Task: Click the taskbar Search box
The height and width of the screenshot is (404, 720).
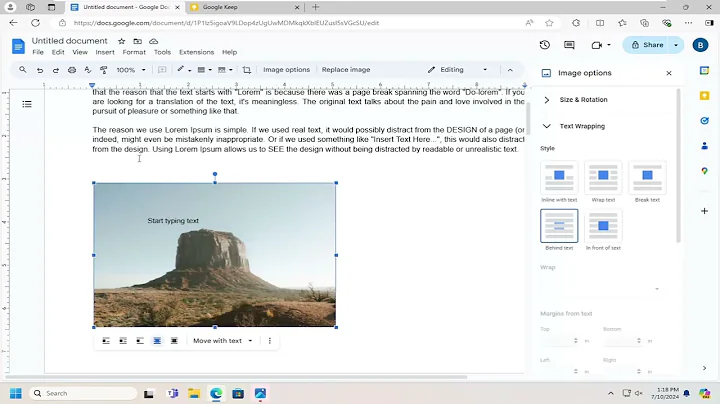Action: click(x=84, y=393)
